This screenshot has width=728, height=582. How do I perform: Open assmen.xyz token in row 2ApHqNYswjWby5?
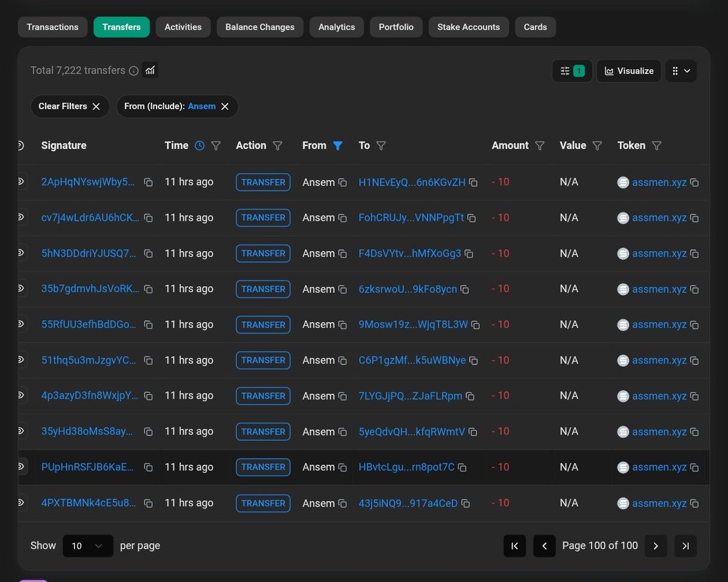click(659, 182)
